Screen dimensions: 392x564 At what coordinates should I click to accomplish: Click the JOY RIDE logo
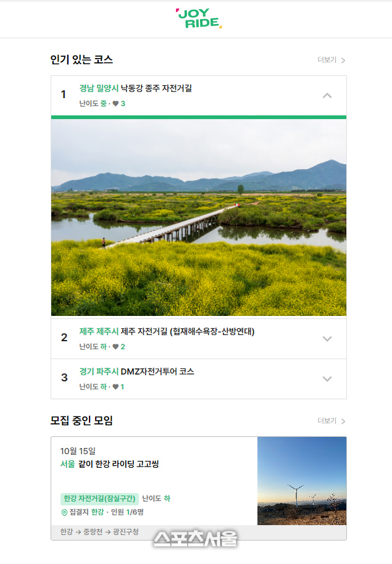(x=196, y=19)
